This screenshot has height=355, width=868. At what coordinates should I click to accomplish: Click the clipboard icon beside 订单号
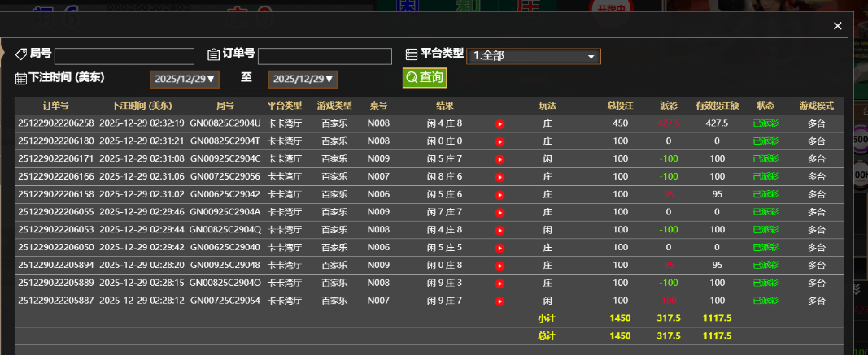tap(214, 54)
